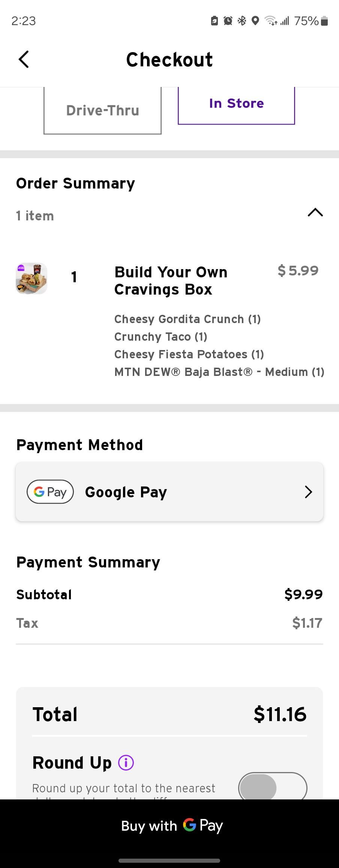Image resolution: width=339 pixels, height=868 pixels.
Task: Tap the battery icon in status bar
Action: (325, 21)
